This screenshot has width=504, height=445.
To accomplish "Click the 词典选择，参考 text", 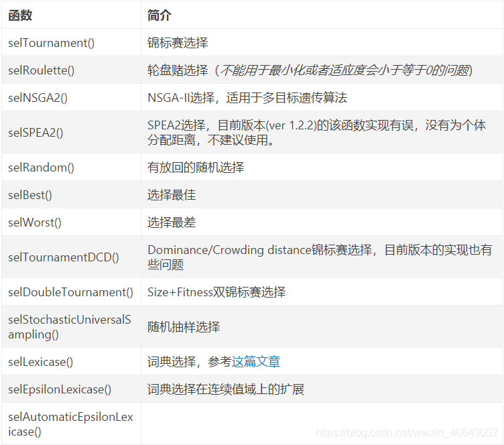I will coord(190,362).
